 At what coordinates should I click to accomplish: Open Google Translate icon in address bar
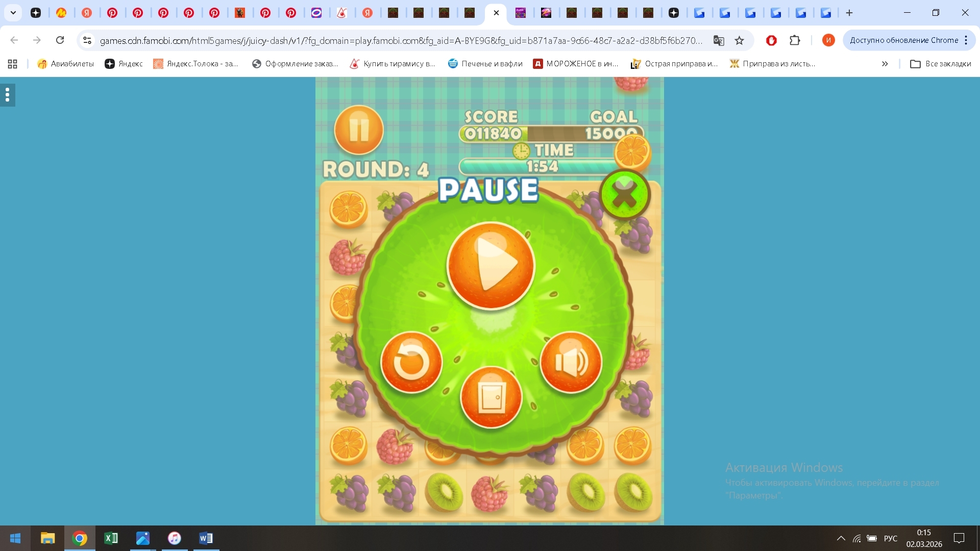click(719, 40)
